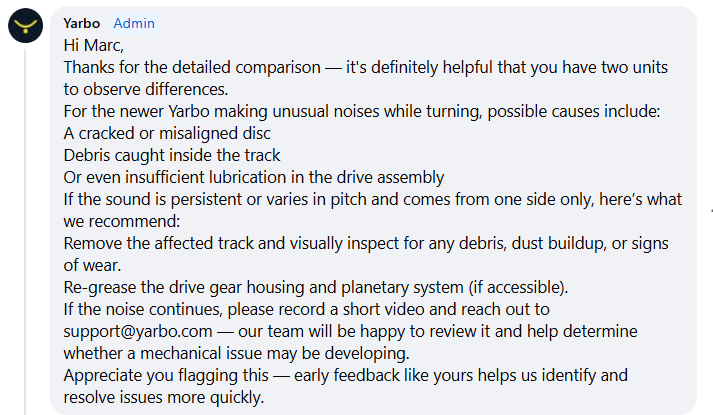Select 'A cracked or misaligned disc' line

pos(167,134)
